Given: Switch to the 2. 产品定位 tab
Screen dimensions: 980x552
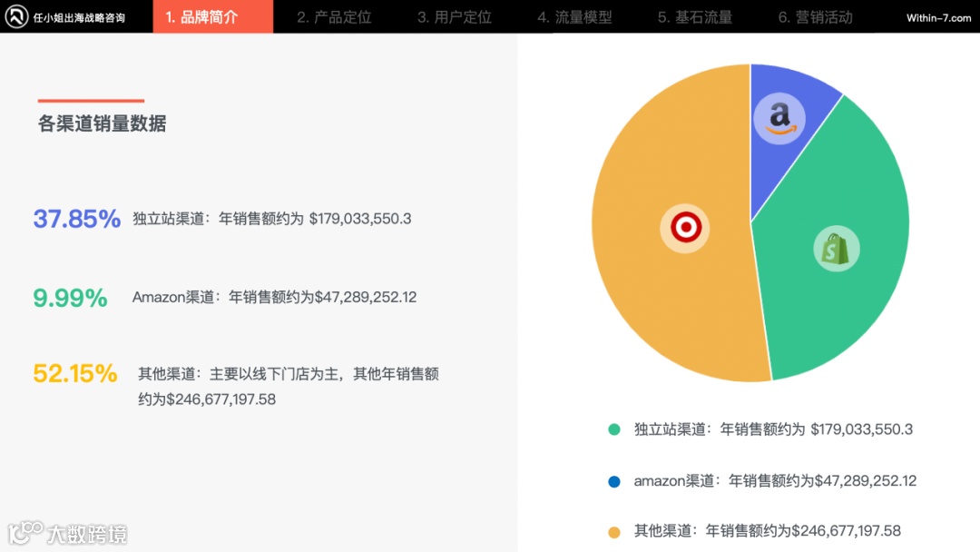Looking at the screenshot, I should pyautogui.click(x=333, y=16).
